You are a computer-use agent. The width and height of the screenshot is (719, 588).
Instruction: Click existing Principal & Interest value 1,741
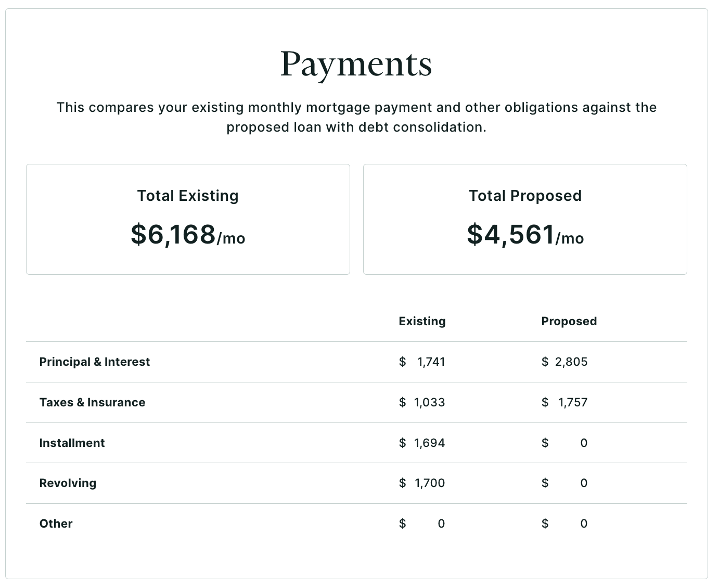point(431,362)
